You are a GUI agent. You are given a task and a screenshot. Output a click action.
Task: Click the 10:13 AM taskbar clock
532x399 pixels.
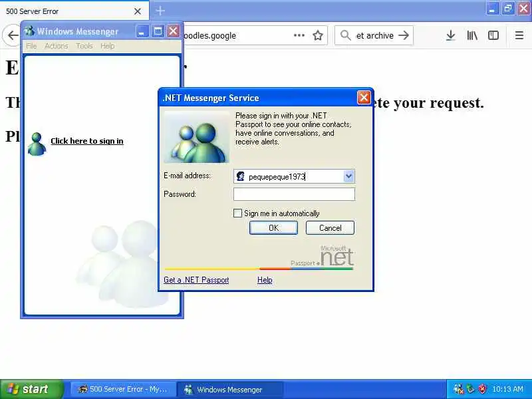click(507, 389)
